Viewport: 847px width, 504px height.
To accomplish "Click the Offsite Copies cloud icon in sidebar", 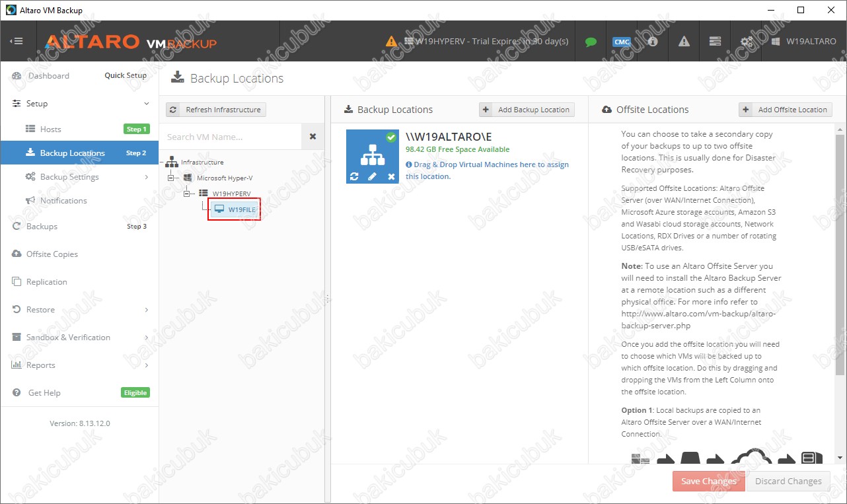I will pos(17,254).
